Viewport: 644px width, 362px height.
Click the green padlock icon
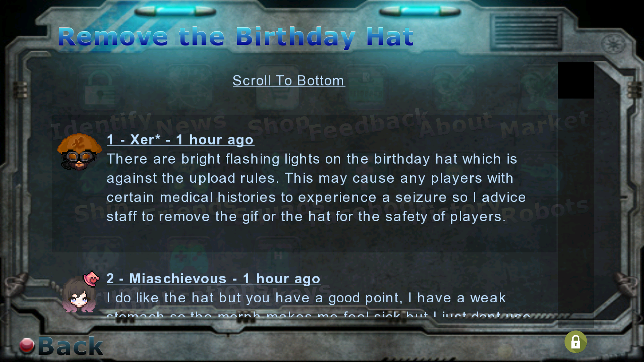click(576, 342)
